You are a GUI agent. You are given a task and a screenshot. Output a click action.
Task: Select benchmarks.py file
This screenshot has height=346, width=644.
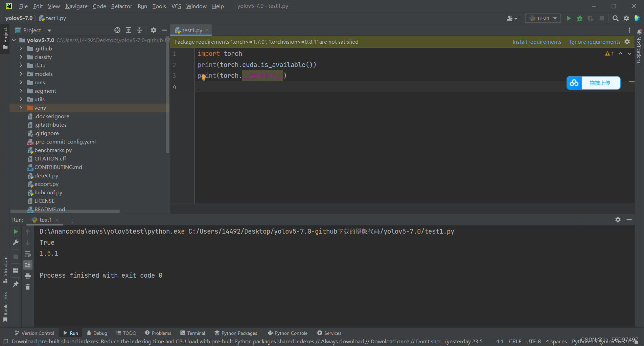pyautogui.click(x=53, y=150)
